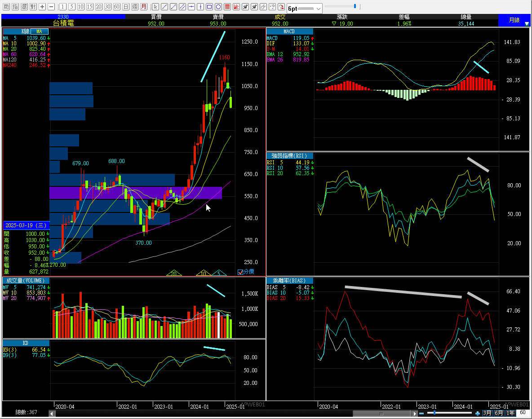Switch to the 60-minute period
Viewport: 532px width, 419px height.
[x=117, y=6]
